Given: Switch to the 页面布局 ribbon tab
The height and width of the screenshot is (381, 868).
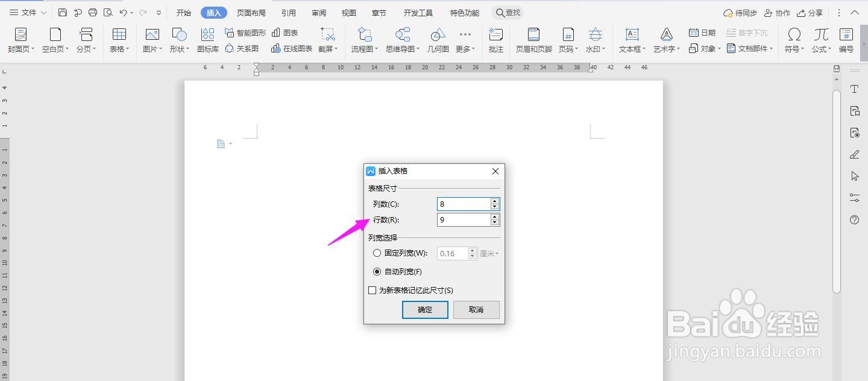Looking at the screenshot, I should (x=251, y=11).
